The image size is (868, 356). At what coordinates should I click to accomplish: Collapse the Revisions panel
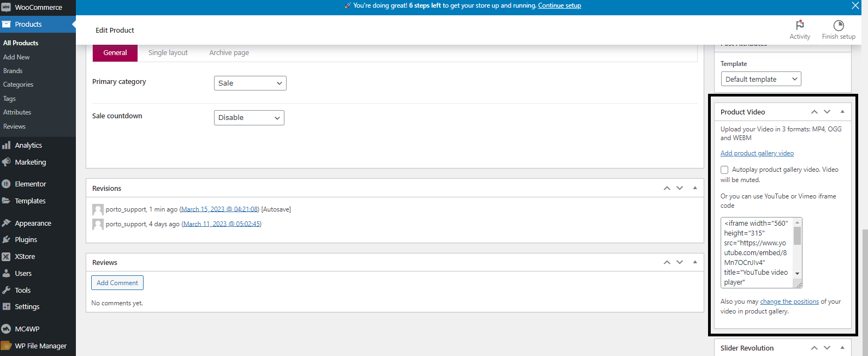point(695,188)
